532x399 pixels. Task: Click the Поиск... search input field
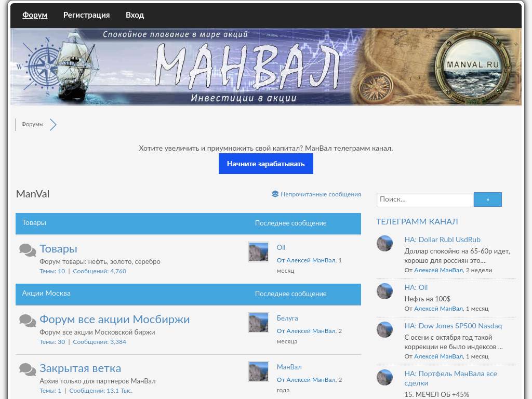pos(425,199)
